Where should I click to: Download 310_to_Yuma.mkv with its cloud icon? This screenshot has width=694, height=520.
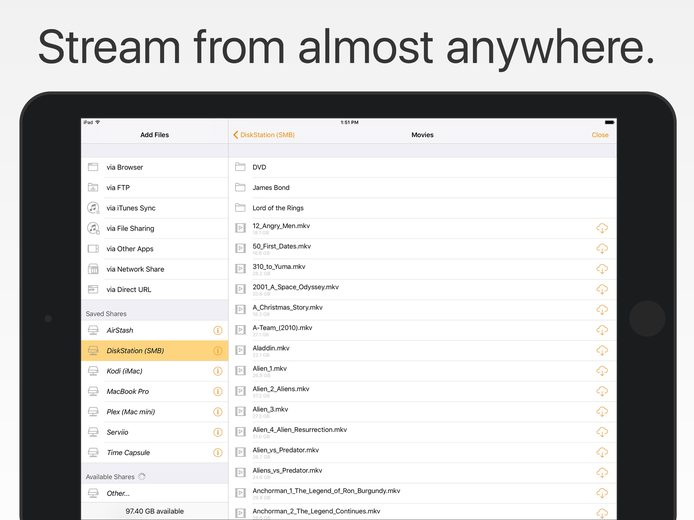pos(601,269)
